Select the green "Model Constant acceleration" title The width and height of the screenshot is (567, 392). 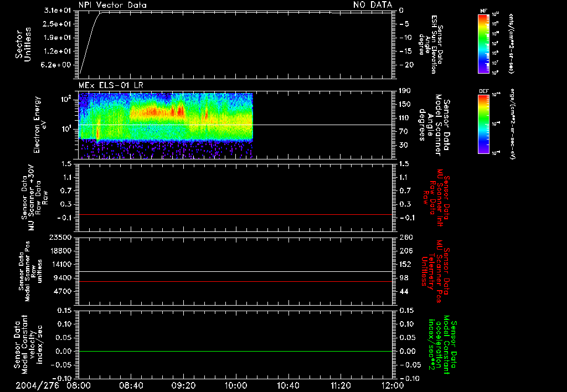point(442,345)
